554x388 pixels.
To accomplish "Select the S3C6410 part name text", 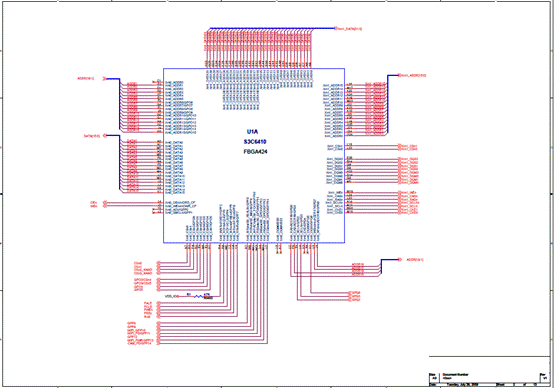I will tap(255, 142).
